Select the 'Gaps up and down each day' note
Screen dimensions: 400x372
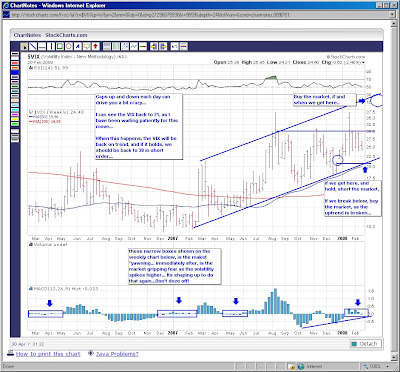(x=139, y=127)
